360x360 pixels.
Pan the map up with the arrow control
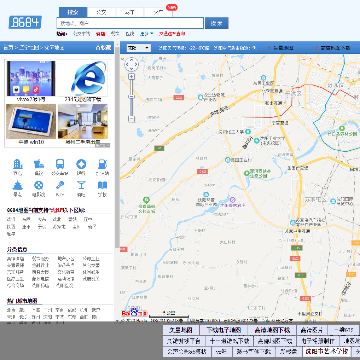(131, 59)
